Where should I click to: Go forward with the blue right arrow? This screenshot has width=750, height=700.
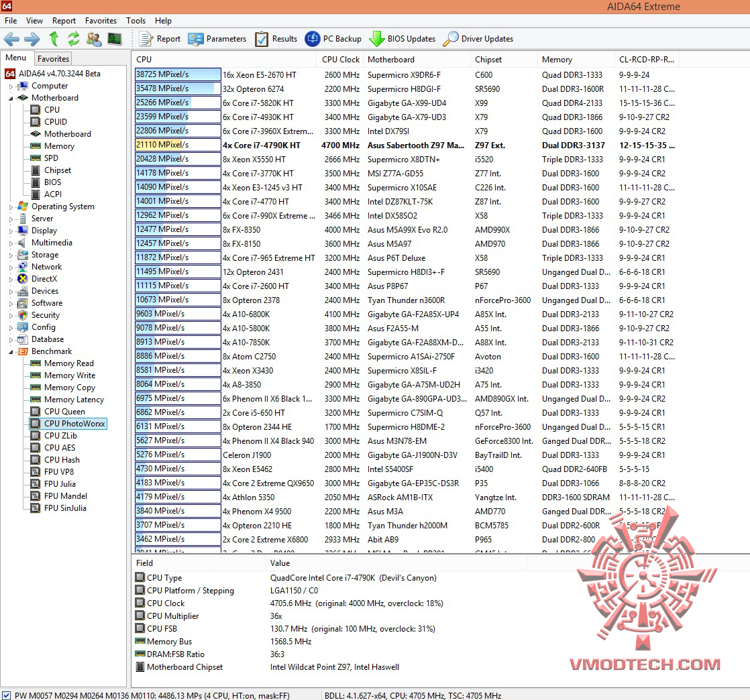32,39
